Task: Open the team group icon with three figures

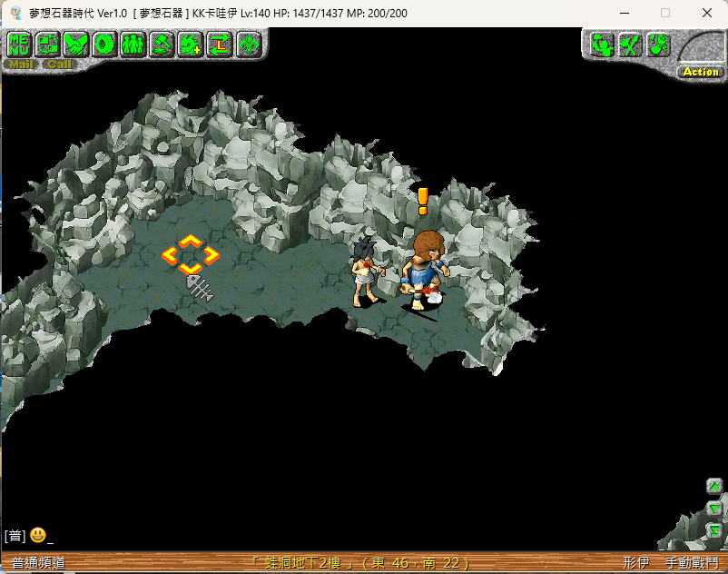Action: tap(133, 44)
